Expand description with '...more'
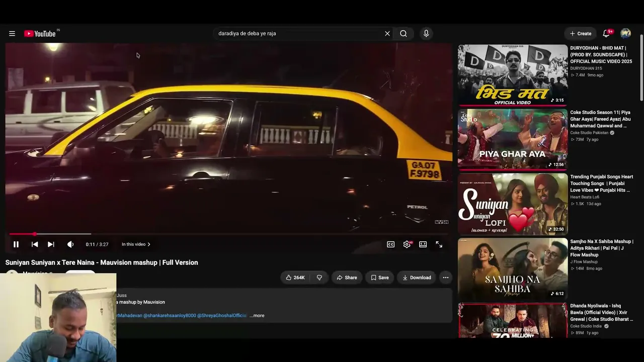Viewport: 644px width, 362px height. [x=257, y=316]
